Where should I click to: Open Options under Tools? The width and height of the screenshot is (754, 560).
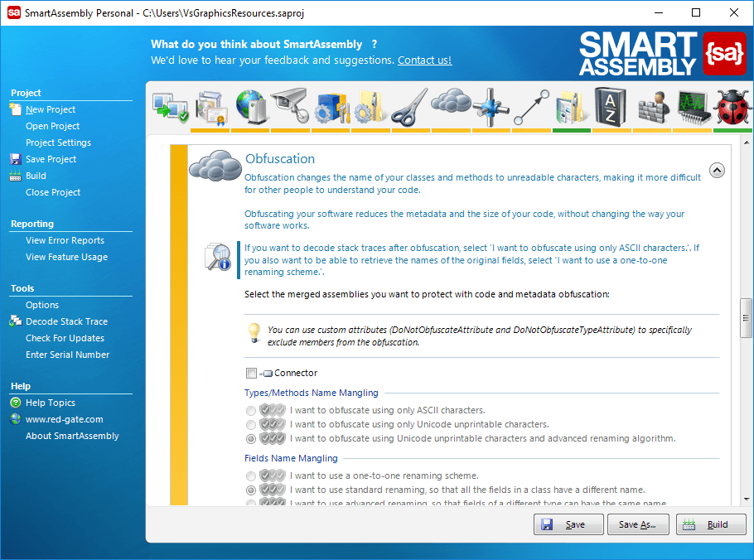(x=42, y=305)
